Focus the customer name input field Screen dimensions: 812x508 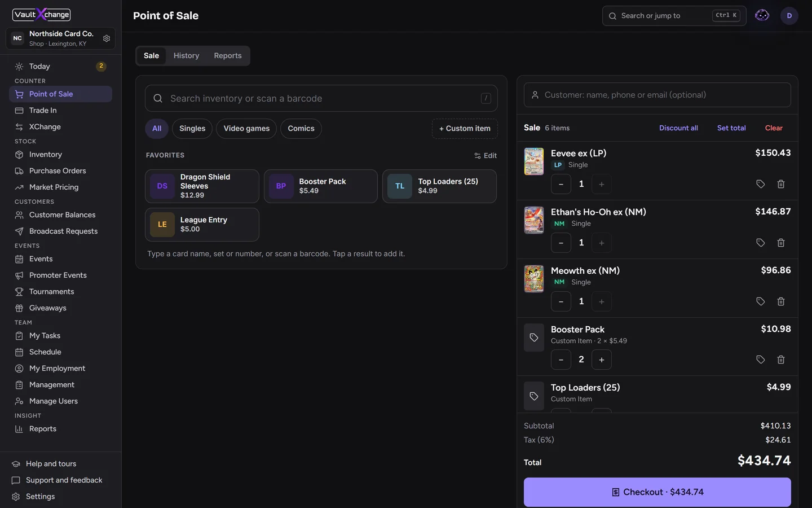coord(657,95)
